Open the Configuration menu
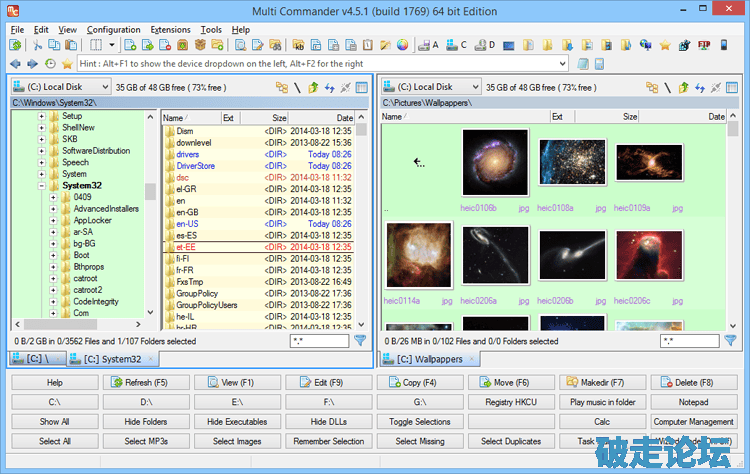 (113, 30)
